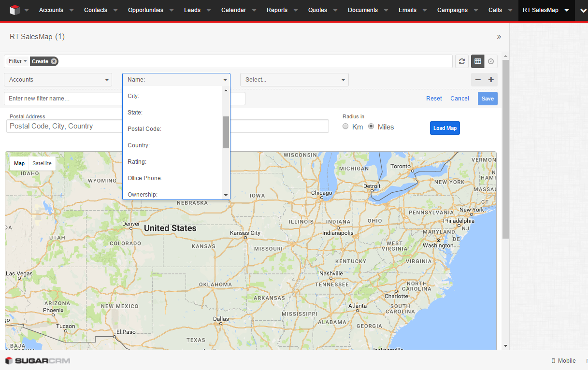
Task: Collapse side pane with double chevron
Action: pos(499,37)
